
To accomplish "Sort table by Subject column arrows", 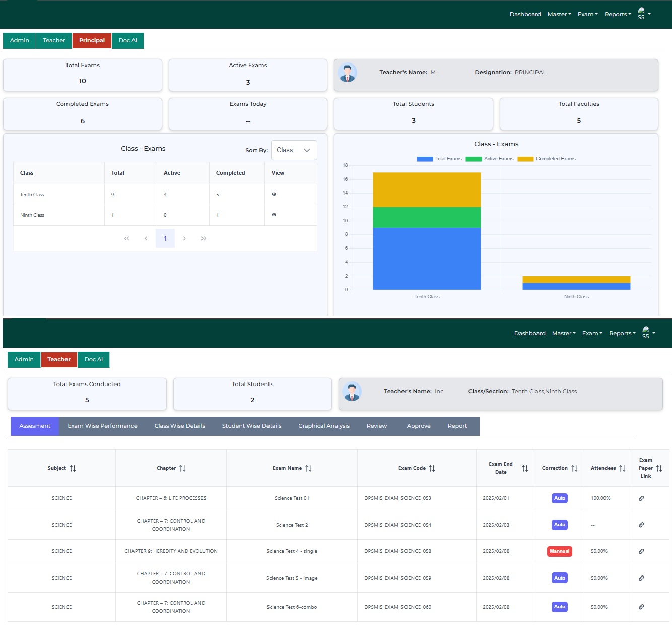I will point(73,468).
